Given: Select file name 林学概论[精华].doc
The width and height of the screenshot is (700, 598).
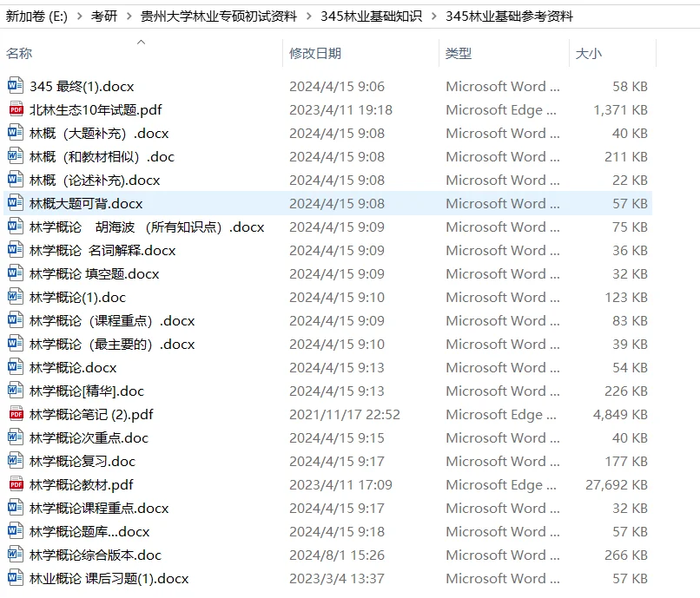Looking at the screenshot, I should (x=87, y=391).
